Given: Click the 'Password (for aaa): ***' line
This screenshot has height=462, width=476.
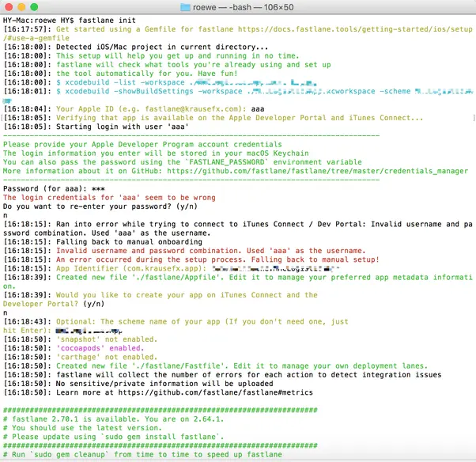Looking at the screenshot, I should pyautogui.click(x=54, y=188).
